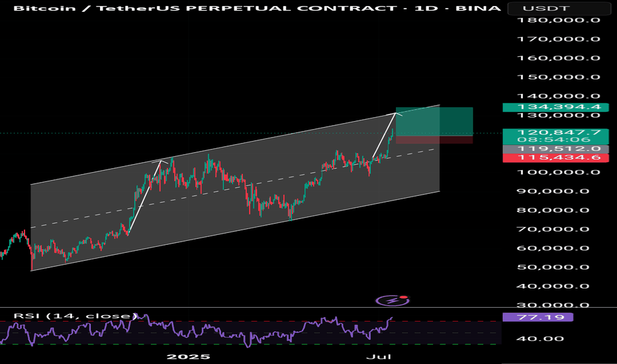Image resolution: width=617 pixels, height=364 pixels.
Task: Click the Jul time axis label
Action: click(x=379, y=357)
